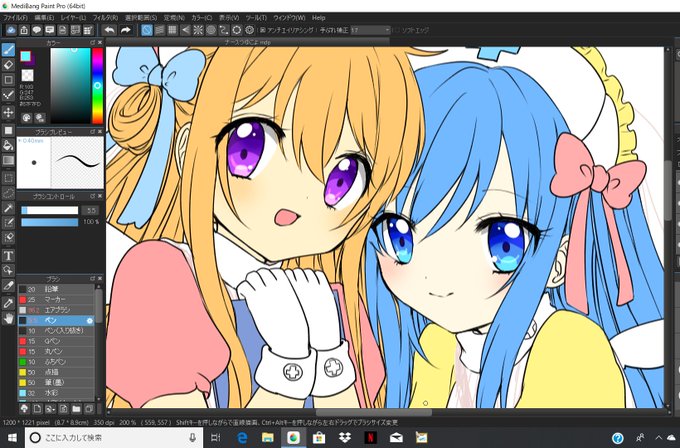Enable crisscross grid snap
The height and width of the screenshot is (448, 680).
(172, 30)
